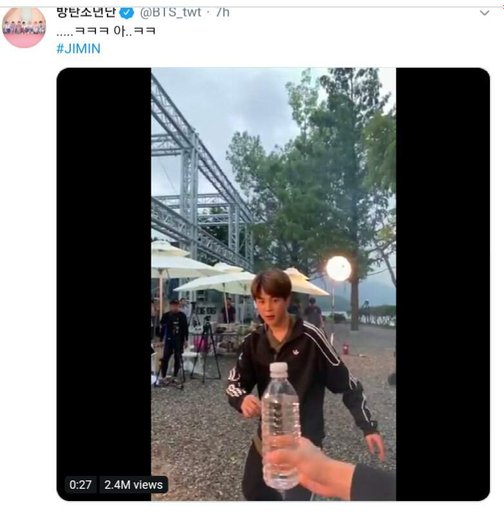The height and width of the screenshot is (512, 504).
Task: Open the #JIMIN hashtag link
Action: tap(78, 49)
